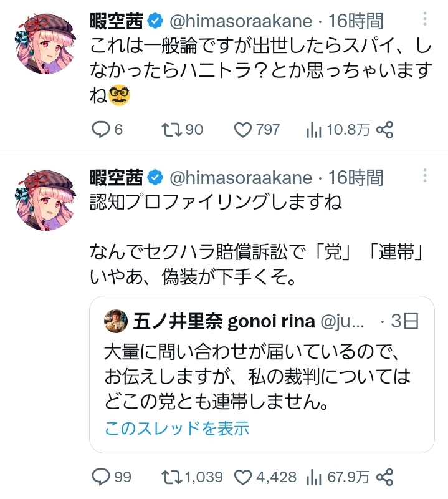Open the 16時間 timestamp of the second tweet
Viewport: 448px width, 499px height.
click(x=356, y=178)
